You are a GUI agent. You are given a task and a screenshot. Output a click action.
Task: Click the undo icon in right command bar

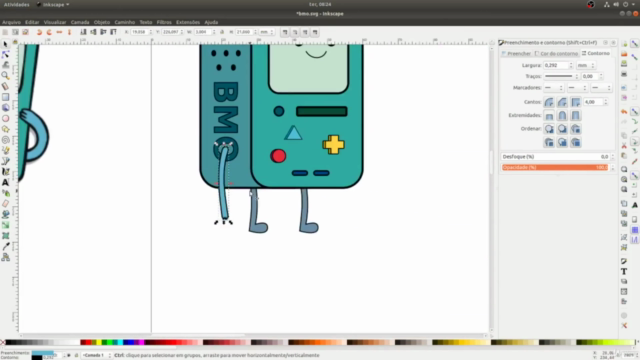[624, 111]
